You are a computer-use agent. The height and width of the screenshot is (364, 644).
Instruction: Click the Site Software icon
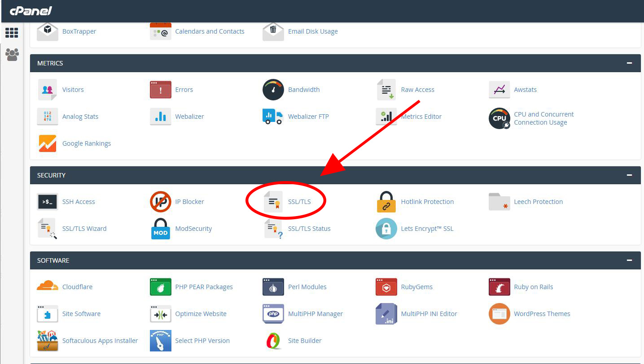[x=48, y=314]
